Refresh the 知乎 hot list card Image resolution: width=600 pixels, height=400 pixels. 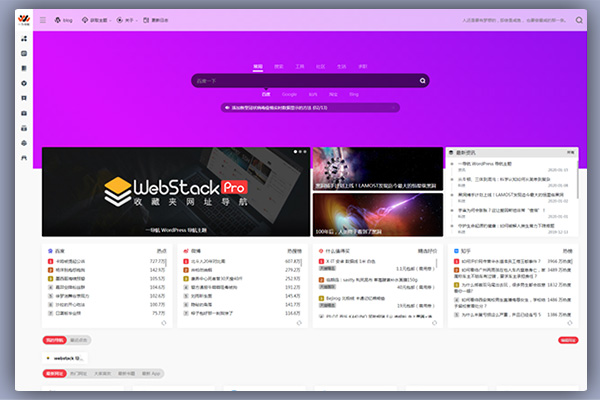pos(570,323)
